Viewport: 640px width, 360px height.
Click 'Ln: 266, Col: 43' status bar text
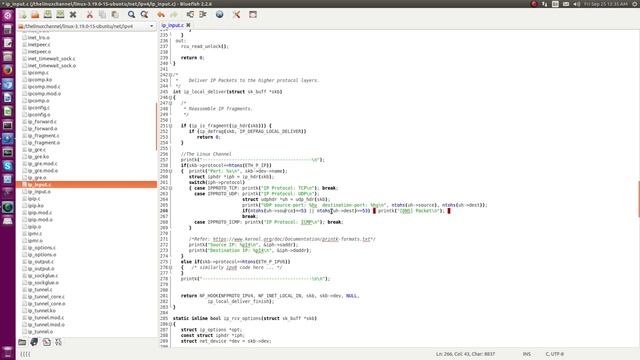point(465,354)
